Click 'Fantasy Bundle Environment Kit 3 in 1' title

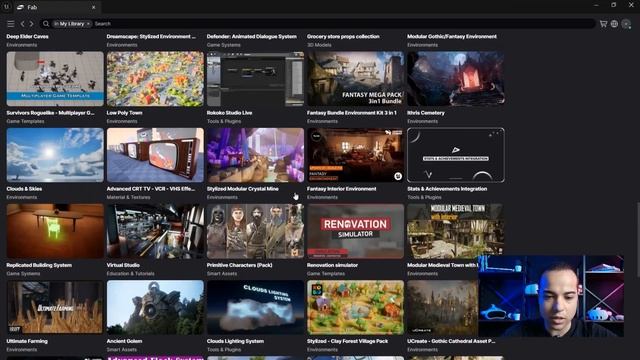352,113
